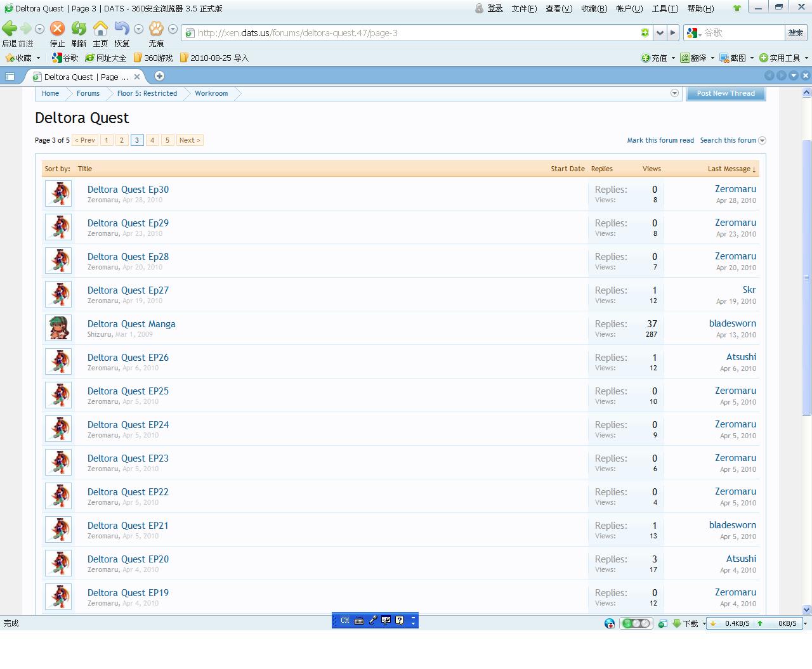The height and width of the screenshot is (669, 812).
Task: Open the 文件(F) menu
Action: click(524, 8)
